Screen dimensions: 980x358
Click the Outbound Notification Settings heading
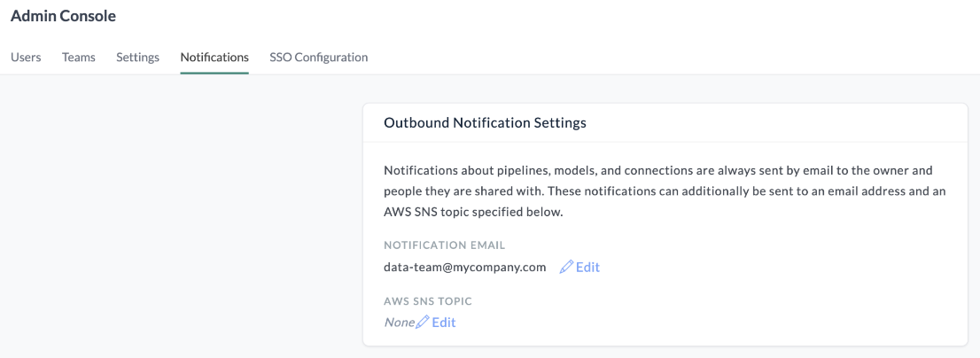[485, 123]
